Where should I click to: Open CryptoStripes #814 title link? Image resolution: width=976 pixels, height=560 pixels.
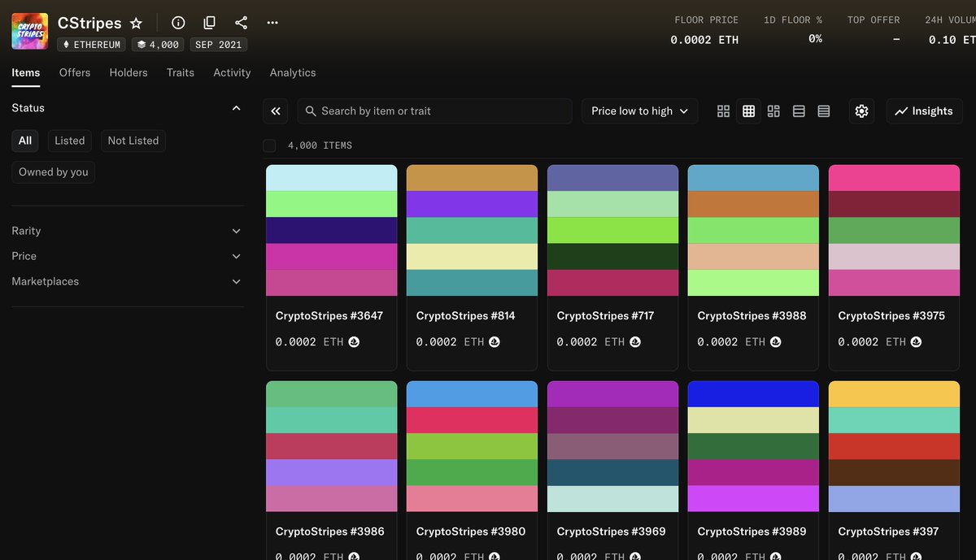coord(465,315)
